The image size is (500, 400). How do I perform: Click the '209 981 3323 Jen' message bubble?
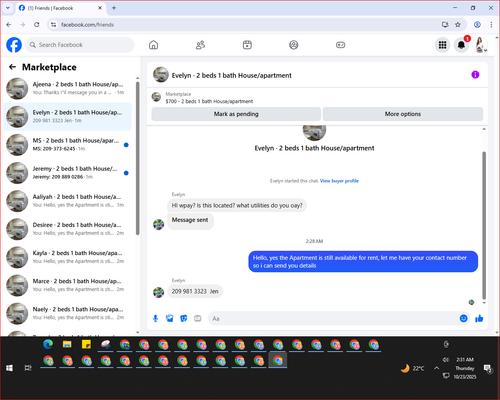click(195, 291)
